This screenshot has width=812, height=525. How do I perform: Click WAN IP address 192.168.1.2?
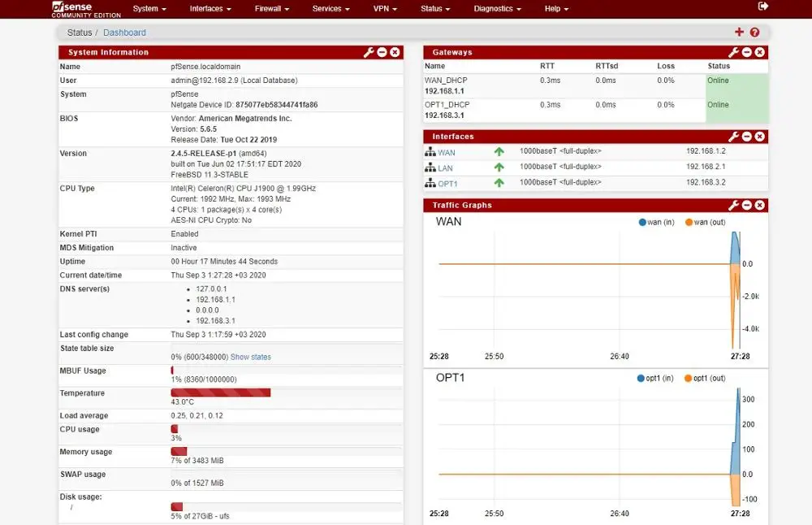706,151
